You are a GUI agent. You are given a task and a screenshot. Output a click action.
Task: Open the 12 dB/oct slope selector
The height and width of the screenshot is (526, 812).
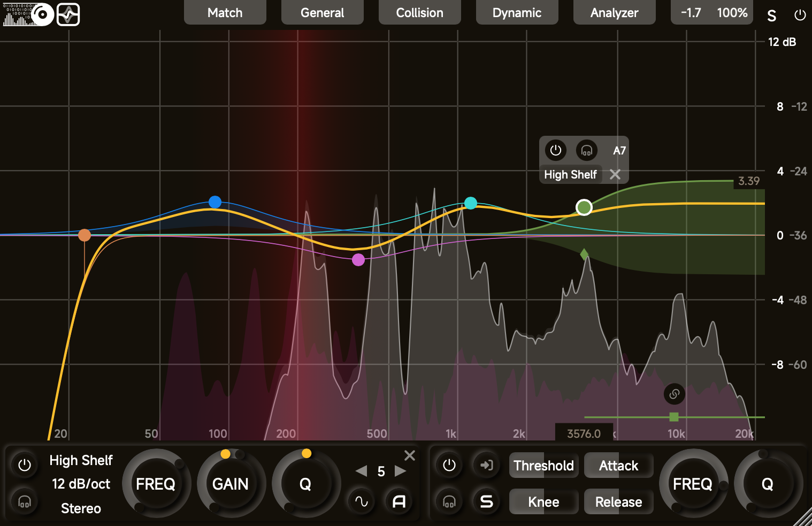click(81, 484)
